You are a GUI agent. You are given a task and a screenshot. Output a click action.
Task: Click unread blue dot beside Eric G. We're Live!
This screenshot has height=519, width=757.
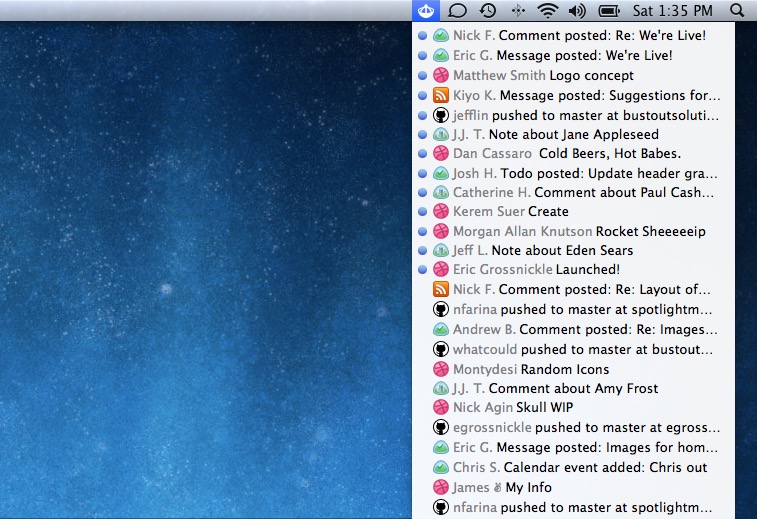(422, 56)
